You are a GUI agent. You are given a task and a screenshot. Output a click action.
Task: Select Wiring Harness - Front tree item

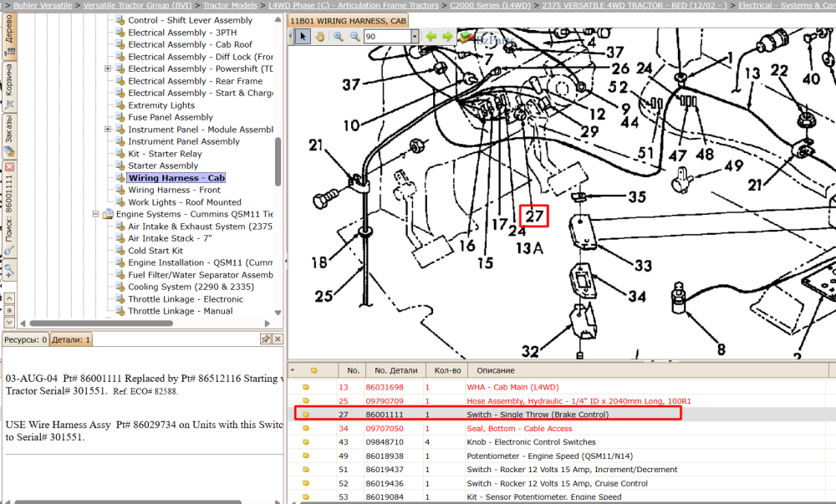click(174, 190)
